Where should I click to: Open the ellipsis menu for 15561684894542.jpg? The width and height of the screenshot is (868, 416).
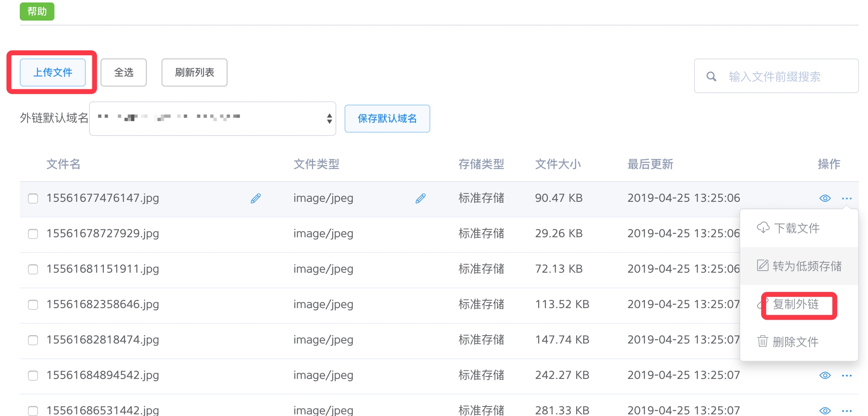pyautogui.click(x=847, y=376)
